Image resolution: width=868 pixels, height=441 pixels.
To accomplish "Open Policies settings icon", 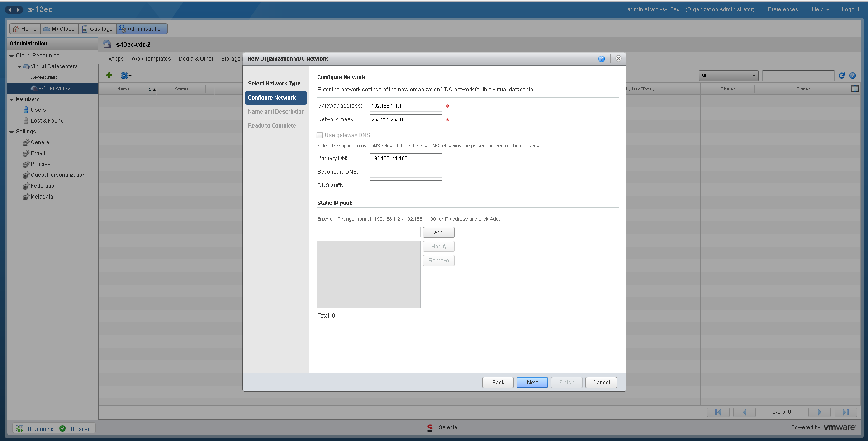I will 27,164.
